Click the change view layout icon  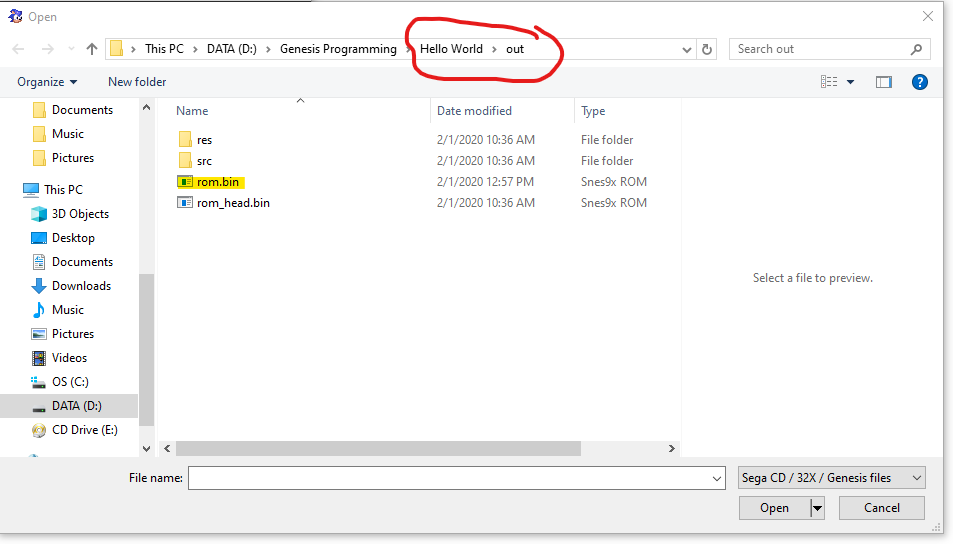(x=829, y=82)
